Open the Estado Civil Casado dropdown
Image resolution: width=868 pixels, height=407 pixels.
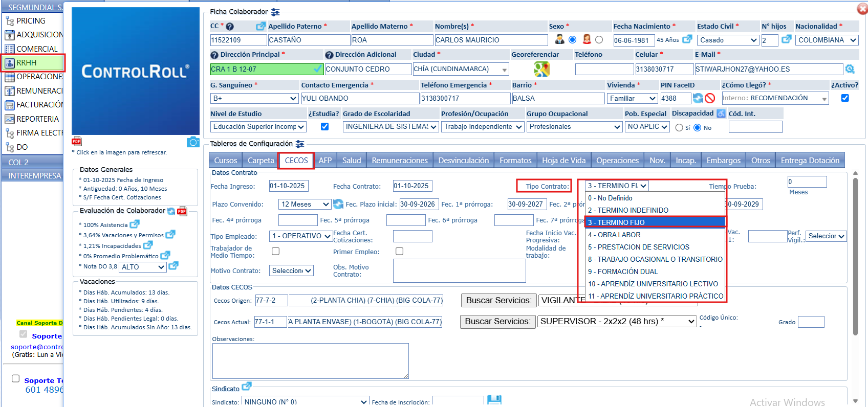pyautogui.click(x=728, y=40)
